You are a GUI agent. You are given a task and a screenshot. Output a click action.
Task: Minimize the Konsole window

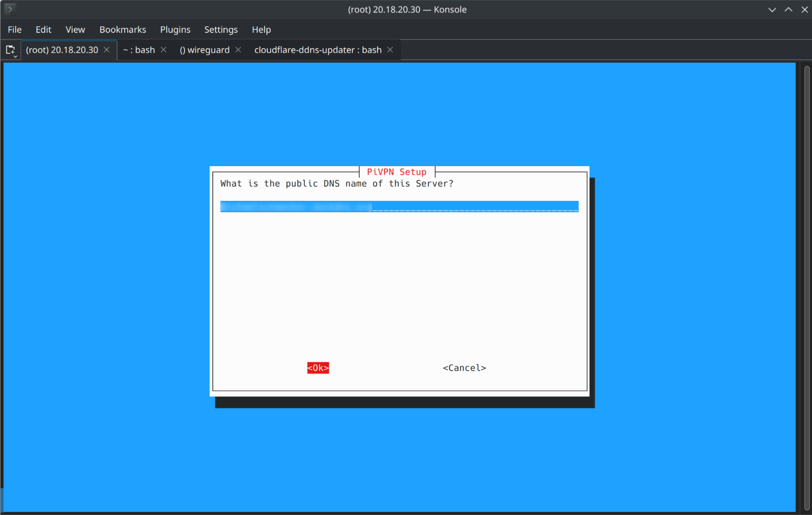[x=772, y=9]
